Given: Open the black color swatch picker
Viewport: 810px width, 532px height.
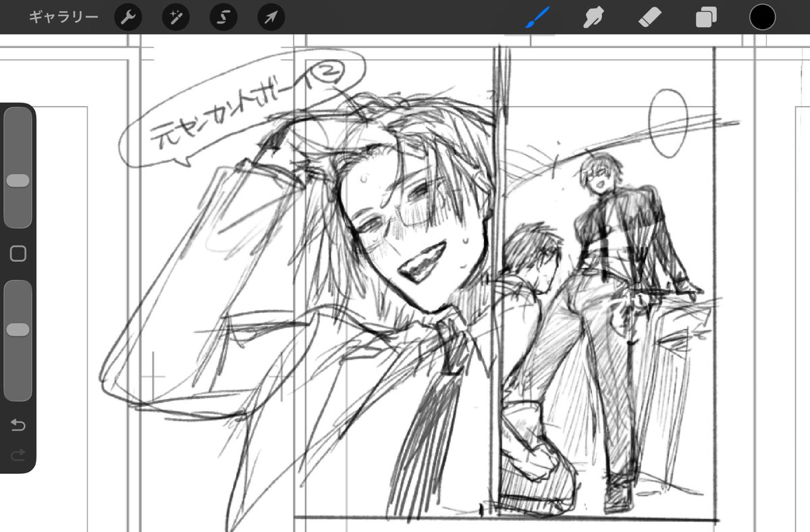Looking at the screenshot, I should click(x=762, y=18).
